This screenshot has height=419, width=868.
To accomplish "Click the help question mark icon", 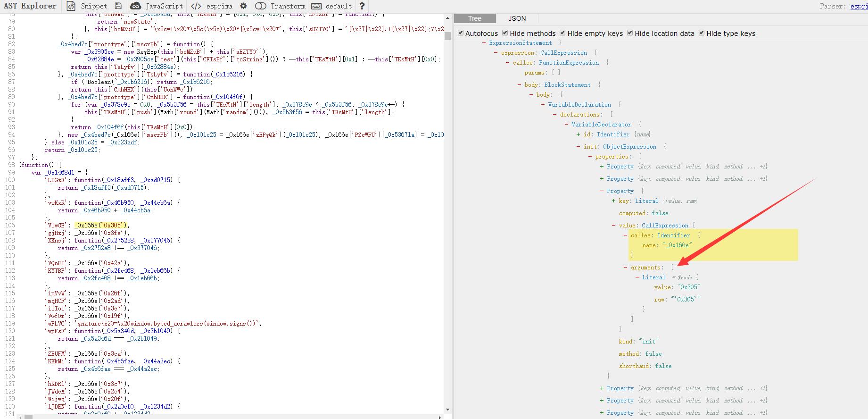I will point(362,6).
